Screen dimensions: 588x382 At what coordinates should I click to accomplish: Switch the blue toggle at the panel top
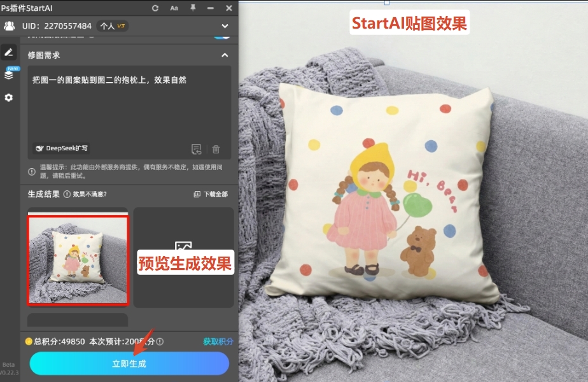click(x=221, y=39)
